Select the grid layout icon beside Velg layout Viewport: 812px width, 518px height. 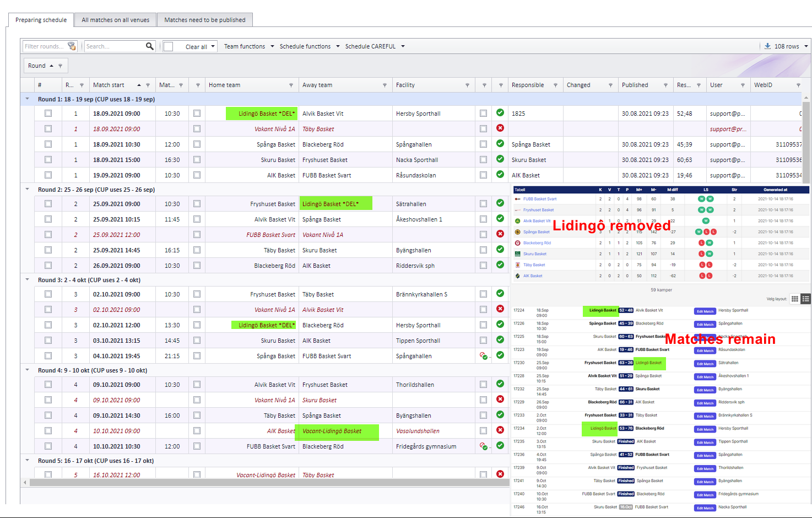pyautogui.click(x=795, y=299)
